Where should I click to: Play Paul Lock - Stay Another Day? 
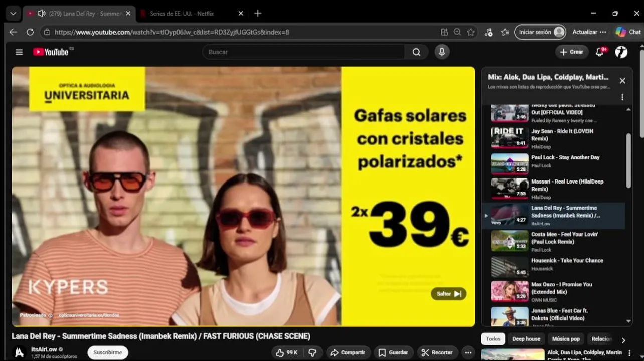tap(554, 164)
